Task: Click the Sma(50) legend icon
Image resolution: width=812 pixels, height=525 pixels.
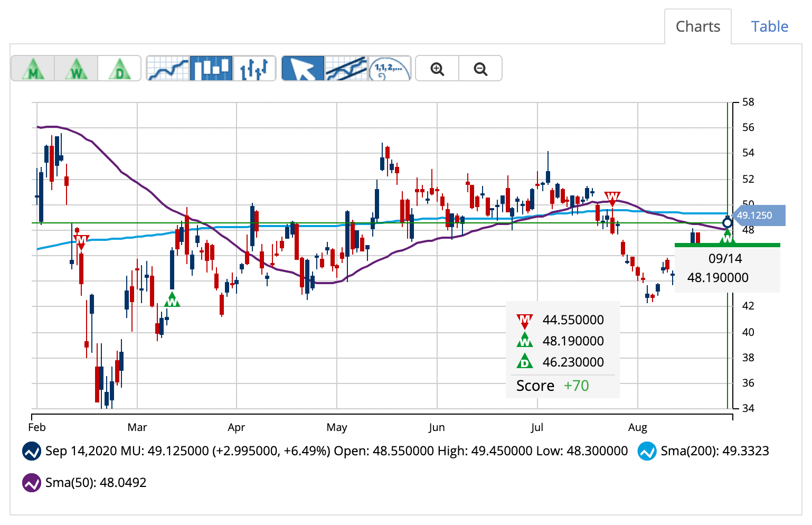Action: [32, 483]
